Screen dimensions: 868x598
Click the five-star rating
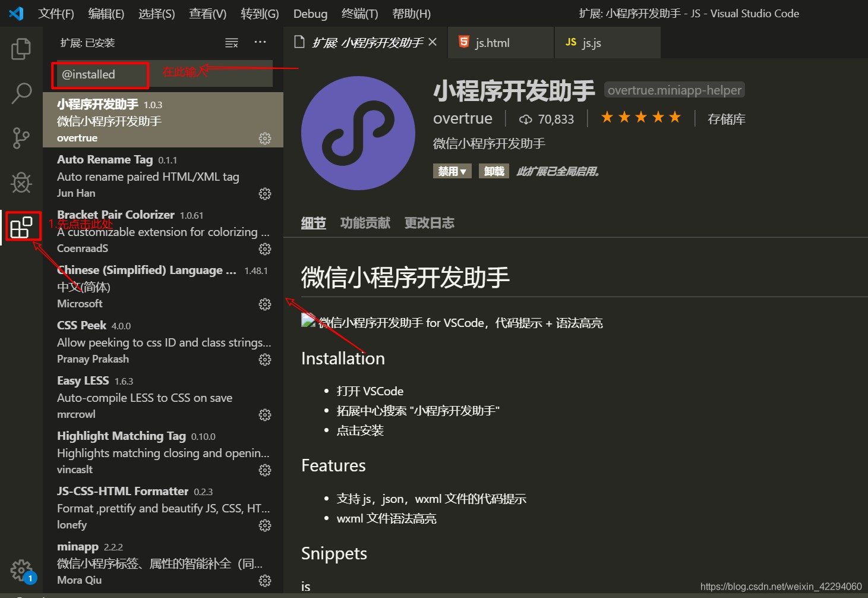641,118
